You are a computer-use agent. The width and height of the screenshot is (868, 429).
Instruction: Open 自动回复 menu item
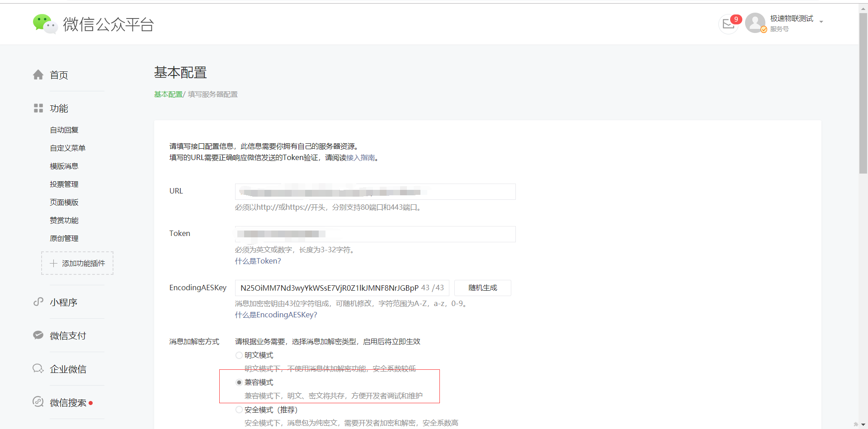[64, 130]
